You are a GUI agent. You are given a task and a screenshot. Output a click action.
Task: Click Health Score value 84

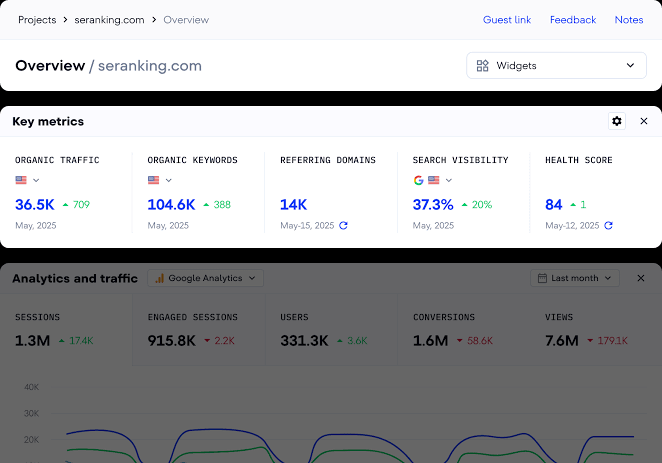pyautogui.click(x=553, y=205)
